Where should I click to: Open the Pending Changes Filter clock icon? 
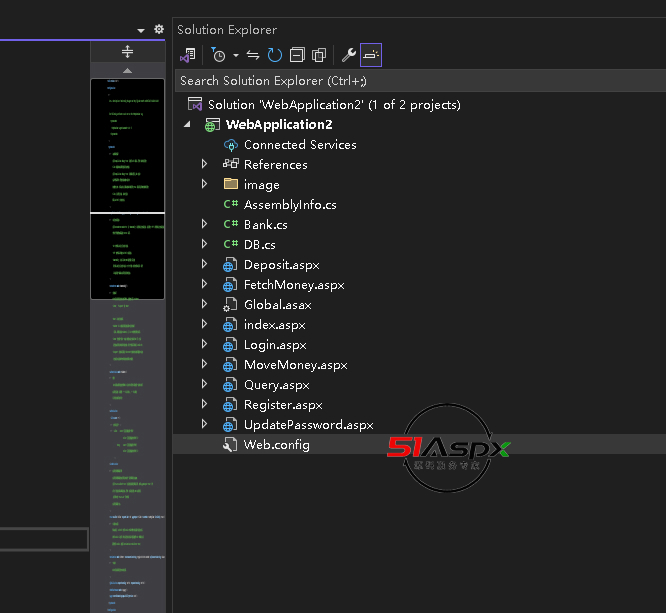coord(218,55)
